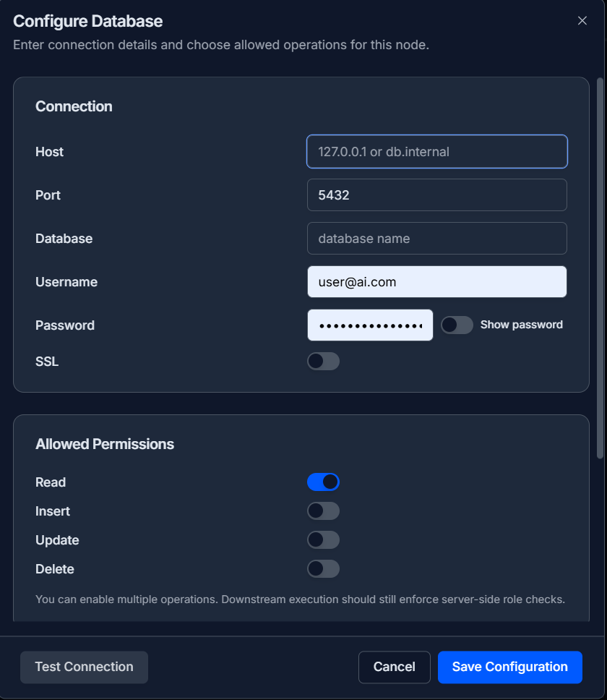Click the server-side role checks note
This screenshot has height=700, width=607.
(300, 599)
